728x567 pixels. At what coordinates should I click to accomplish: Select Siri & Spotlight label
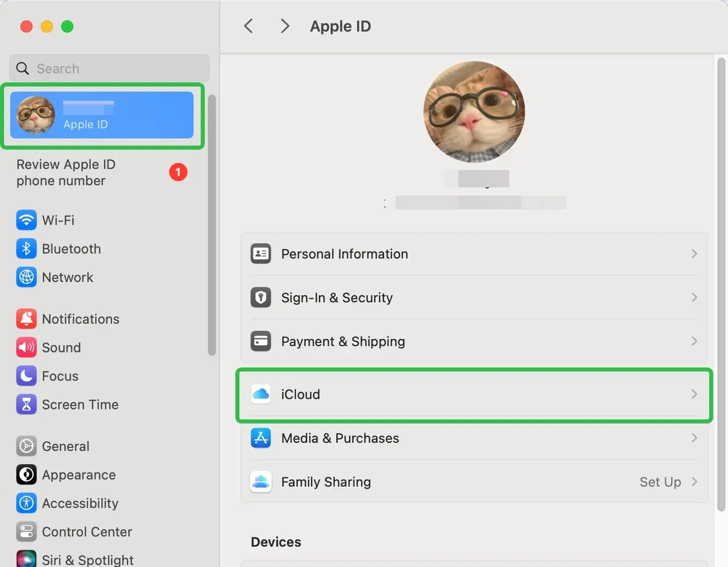pyautogui.click(x=88, y=560)
